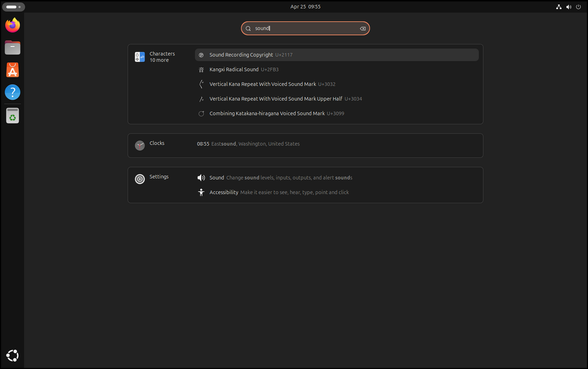Open the Help application

click(12, 92)
